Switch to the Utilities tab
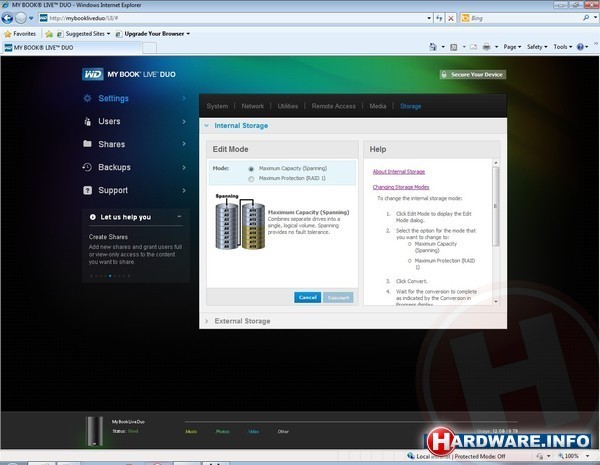Image resolution: width=600 pixels, height=465 pixels. point(288,106)
